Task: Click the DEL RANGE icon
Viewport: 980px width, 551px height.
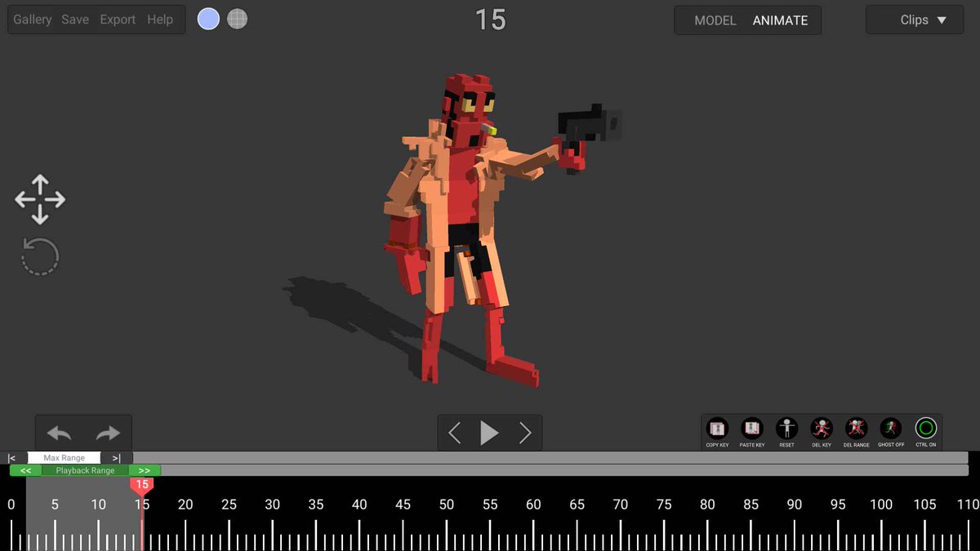Action: click(x=856, y=432)
